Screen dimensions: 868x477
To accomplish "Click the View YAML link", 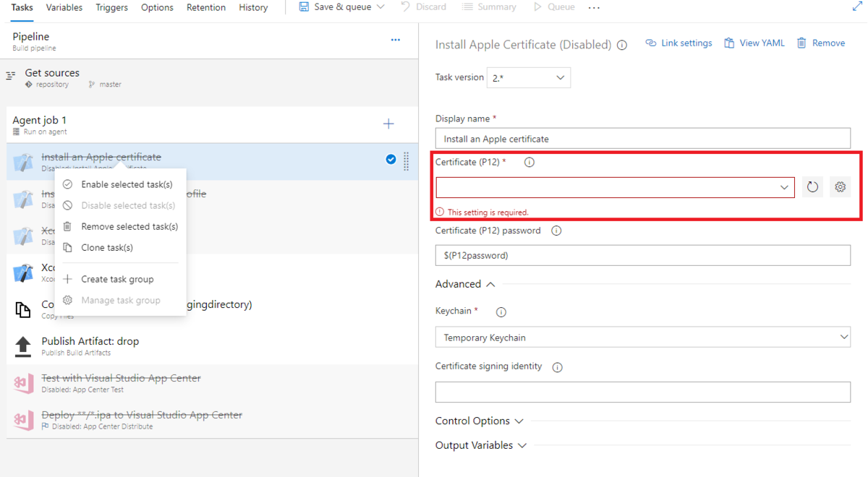I will (x=754, y=43).
